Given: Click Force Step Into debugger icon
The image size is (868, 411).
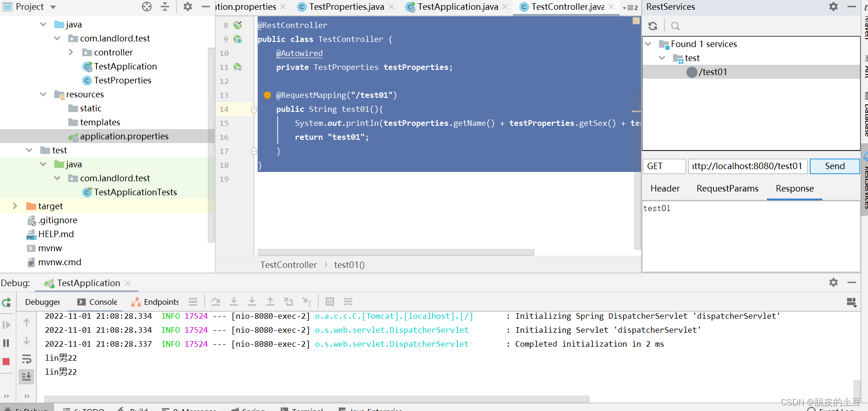Looking at the screenshot, I should coord(252,301).
